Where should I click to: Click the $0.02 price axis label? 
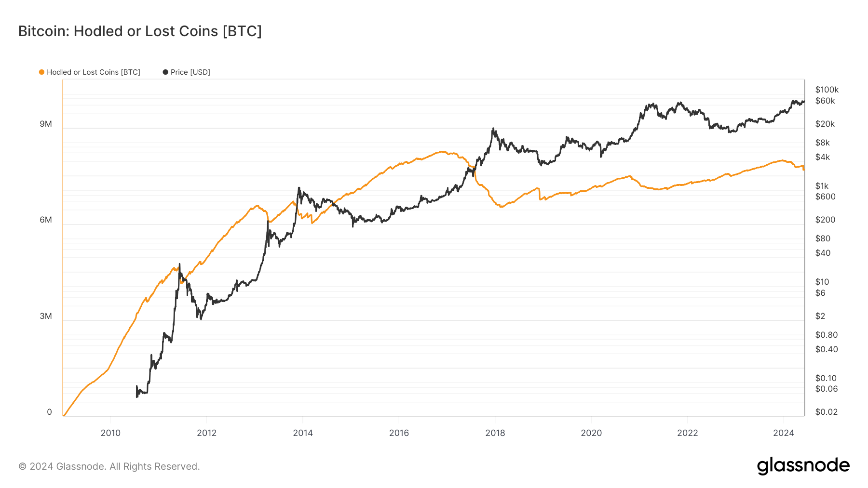pyautogui.click(x=826, y=412)
